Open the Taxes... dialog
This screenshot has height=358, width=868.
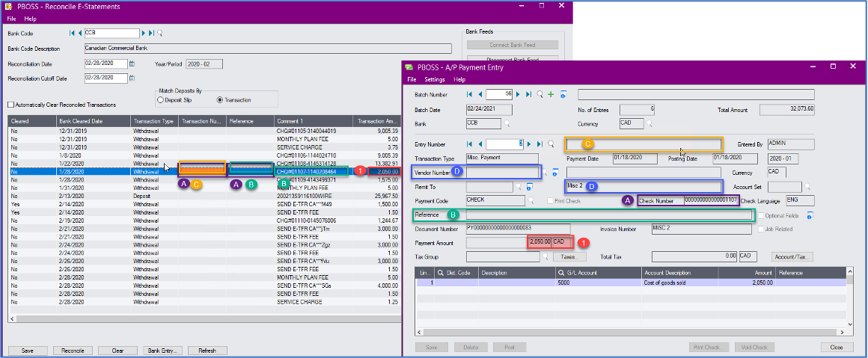pos(570,257)
